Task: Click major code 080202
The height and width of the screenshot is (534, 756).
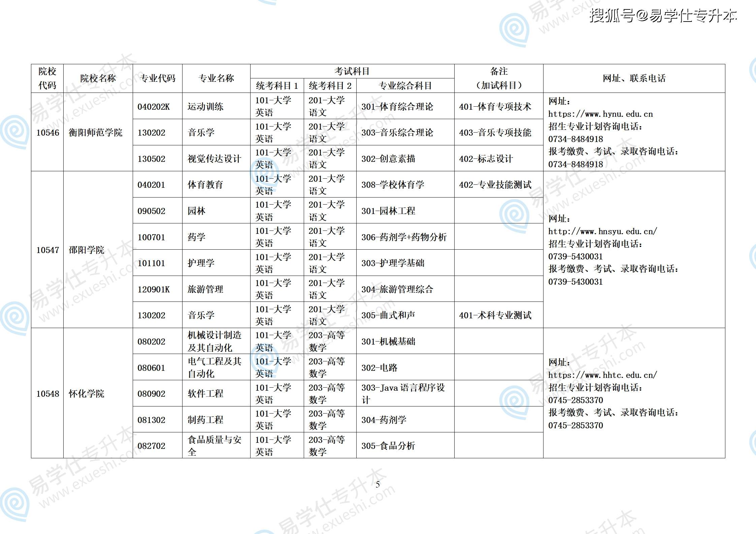Action: coord(152,342)
